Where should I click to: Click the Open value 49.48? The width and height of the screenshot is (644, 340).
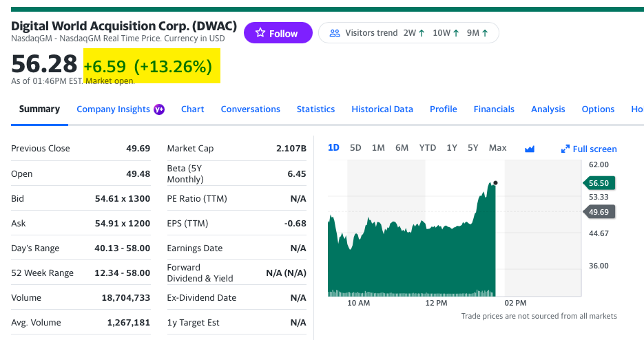[x=138, y=173]
